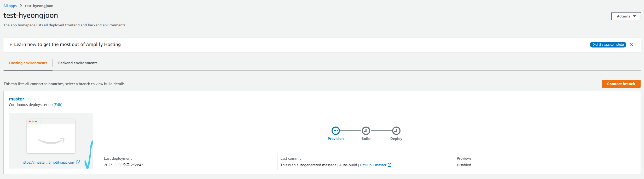Click the Provision label text
The height and width of the screenshot is (179, 644).
coord(336,139)
